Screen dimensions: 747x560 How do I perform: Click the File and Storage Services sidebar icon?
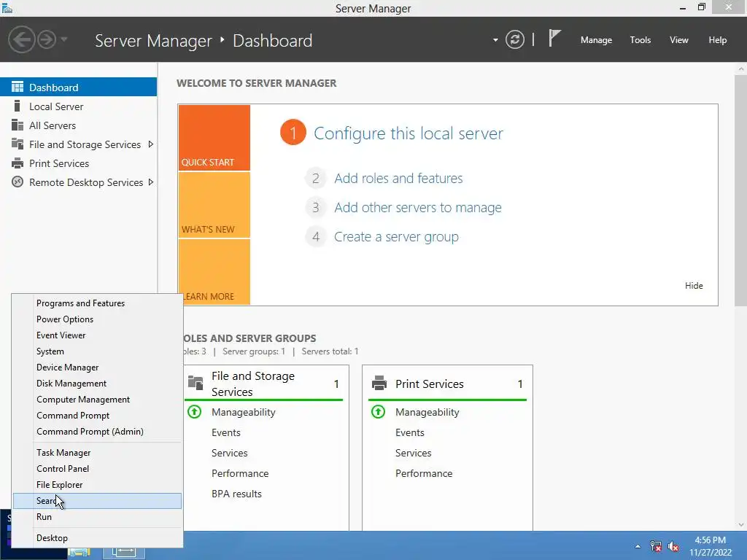[x=18, y=144]
